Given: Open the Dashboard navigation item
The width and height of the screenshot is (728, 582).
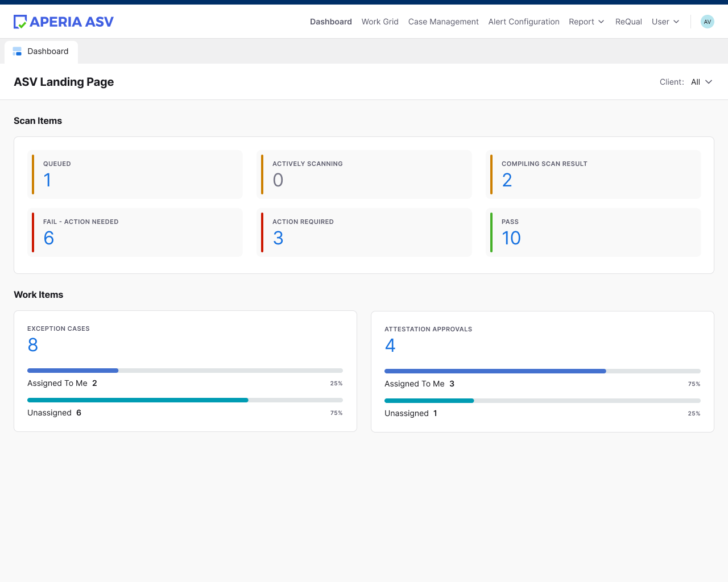Looking at the screenshot, I should (331, 22).
